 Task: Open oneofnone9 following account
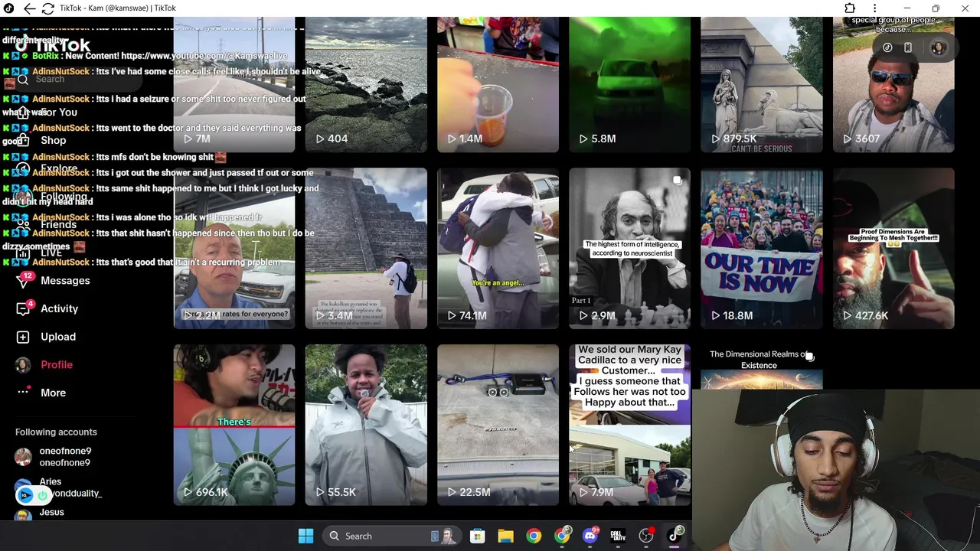(64, 457)
